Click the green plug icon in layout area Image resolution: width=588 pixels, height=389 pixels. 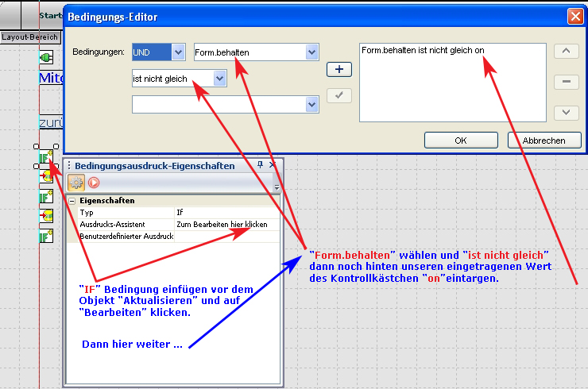point(45,58)
